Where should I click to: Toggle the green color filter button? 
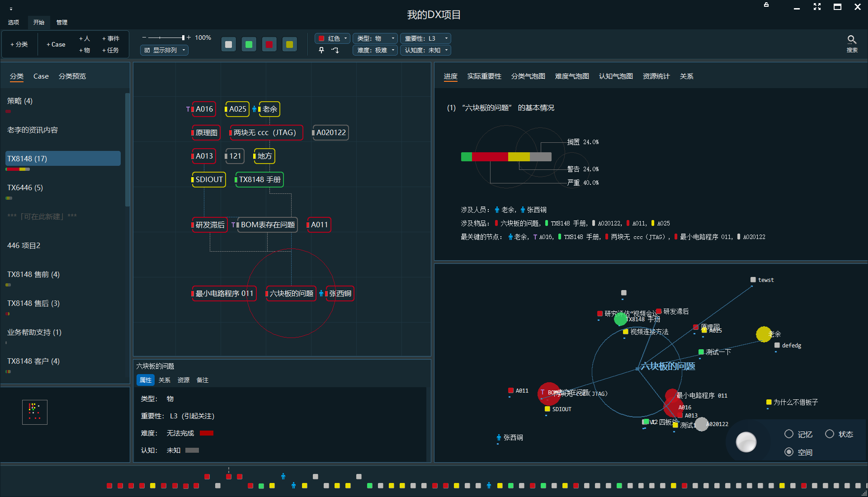(x=249, y=44)
